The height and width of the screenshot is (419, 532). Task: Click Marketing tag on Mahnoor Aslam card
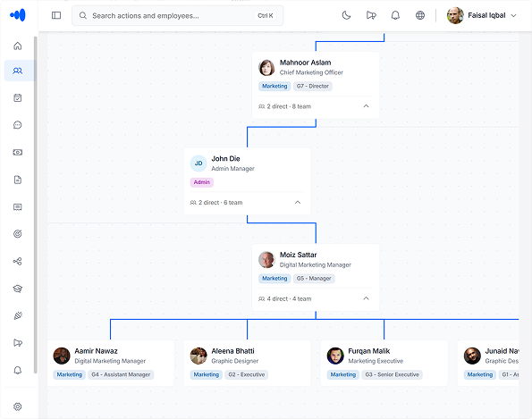pos(274,86)
